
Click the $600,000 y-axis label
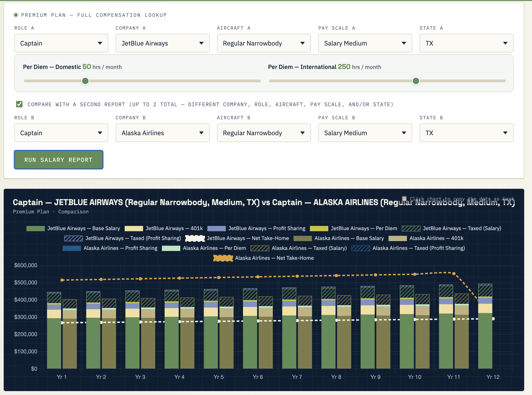[x=26, y=265]
